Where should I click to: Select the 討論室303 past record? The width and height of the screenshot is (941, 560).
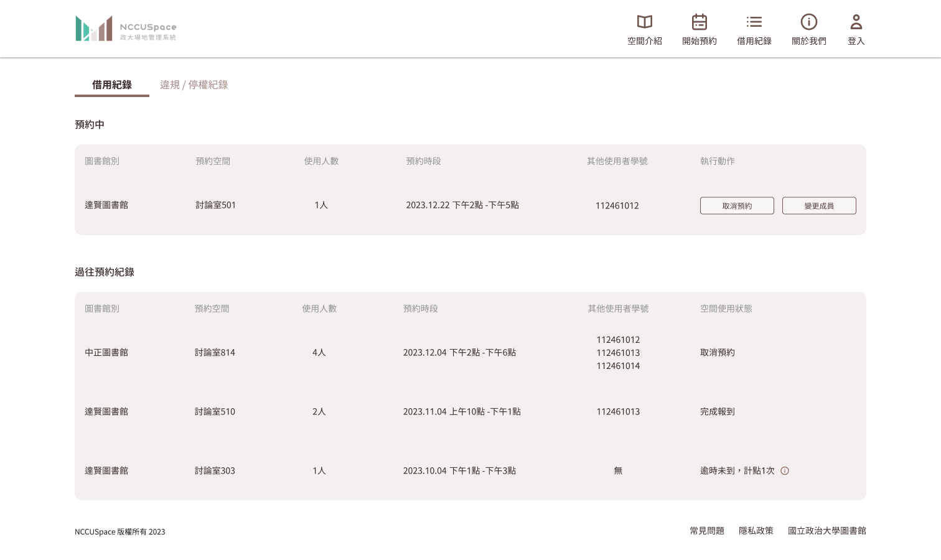click(x=215, y=471)
